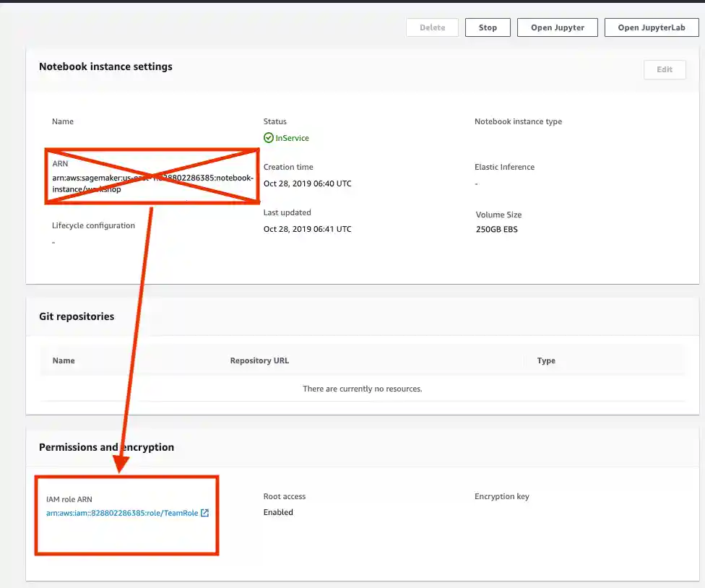Sort Git repositories by Name column
This screenshot has height=588, width=705.
pos(64,360)
